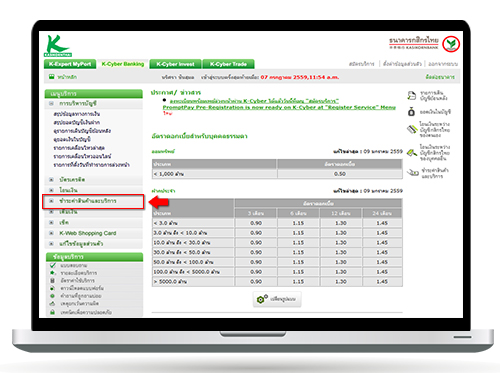Click the green K logo at top left
500x373 pixels.
click(58, 46)
